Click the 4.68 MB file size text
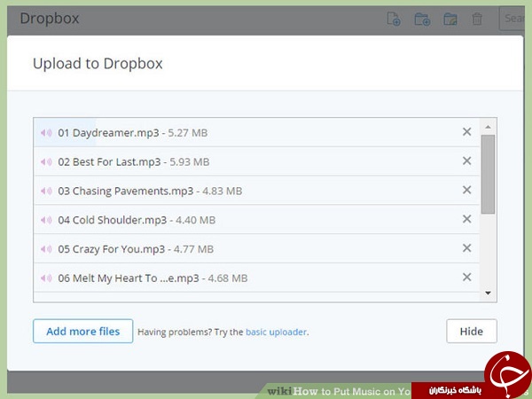This screenshot has height=399, width=532. click(x=228, y=278)
